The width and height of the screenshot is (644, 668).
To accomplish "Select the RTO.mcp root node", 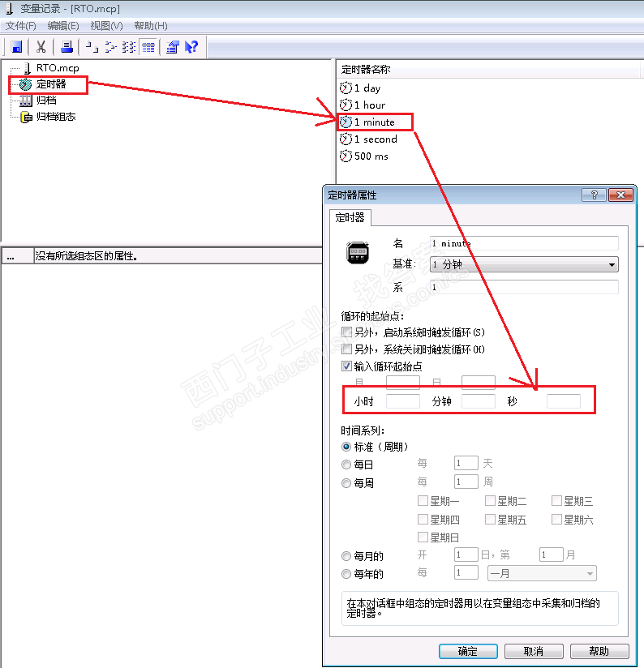I will coord(57,68).
